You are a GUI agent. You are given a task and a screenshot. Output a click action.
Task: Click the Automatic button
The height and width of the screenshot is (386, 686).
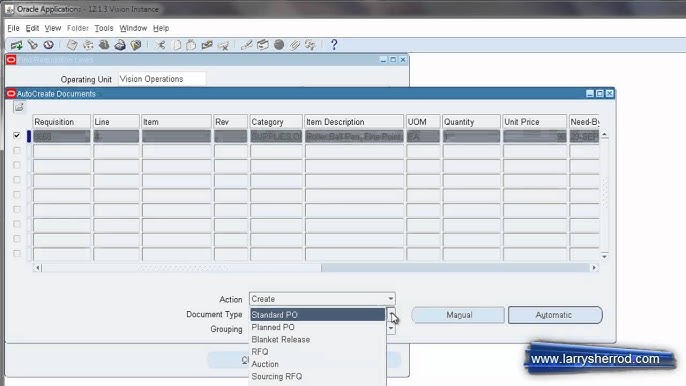(x=555, y=315)
